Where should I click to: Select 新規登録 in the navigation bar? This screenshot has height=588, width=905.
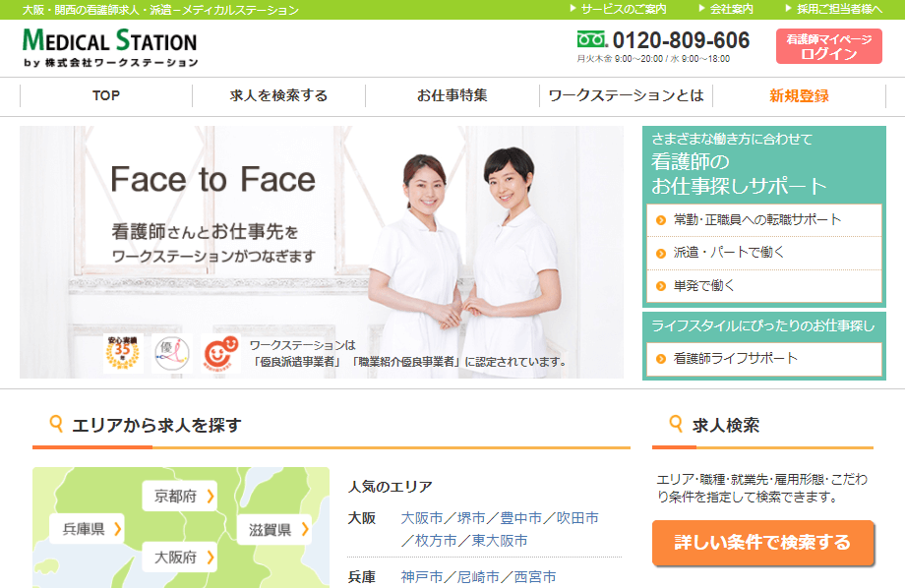[799, 95]
